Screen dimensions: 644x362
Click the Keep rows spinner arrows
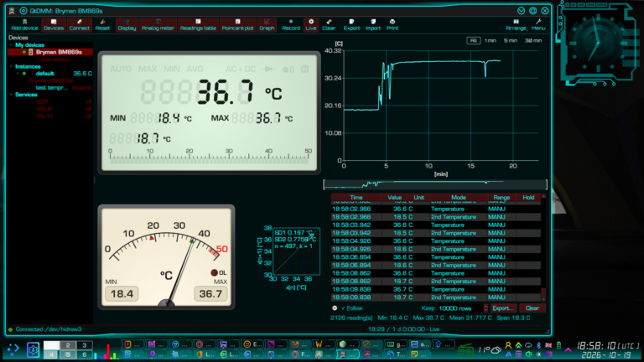[486, 308]
